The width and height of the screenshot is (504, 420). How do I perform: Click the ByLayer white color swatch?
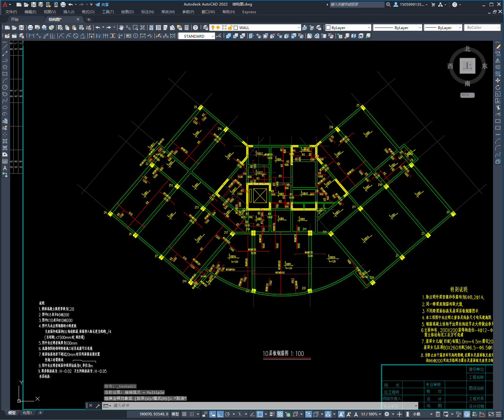(328, 28)
